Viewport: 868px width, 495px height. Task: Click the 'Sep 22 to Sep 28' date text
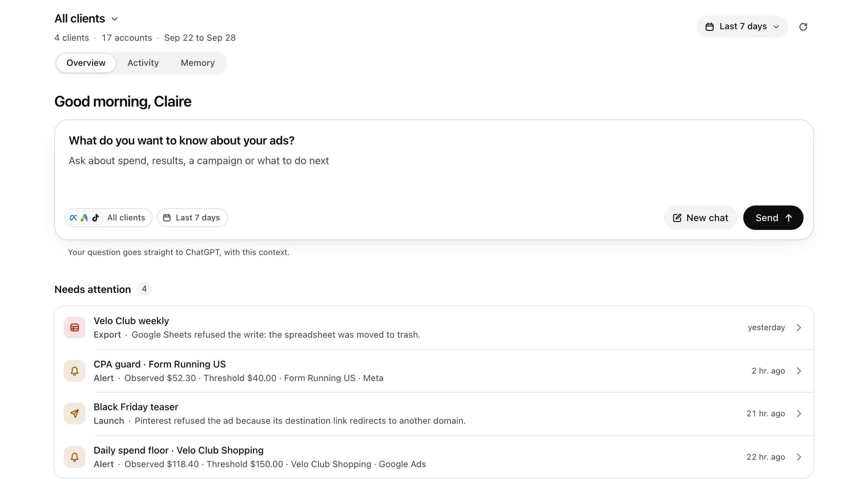tap(200, 38)
